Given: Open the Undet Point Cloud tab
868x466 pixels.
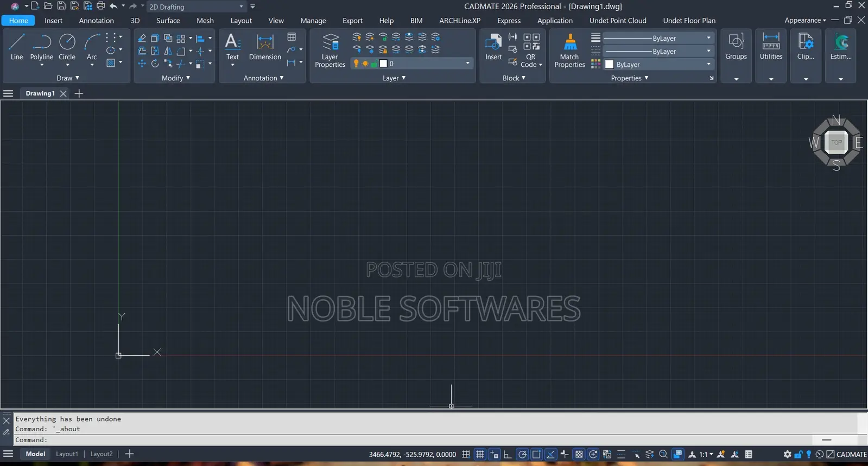Looking at the screenshot, I should 618,21.
